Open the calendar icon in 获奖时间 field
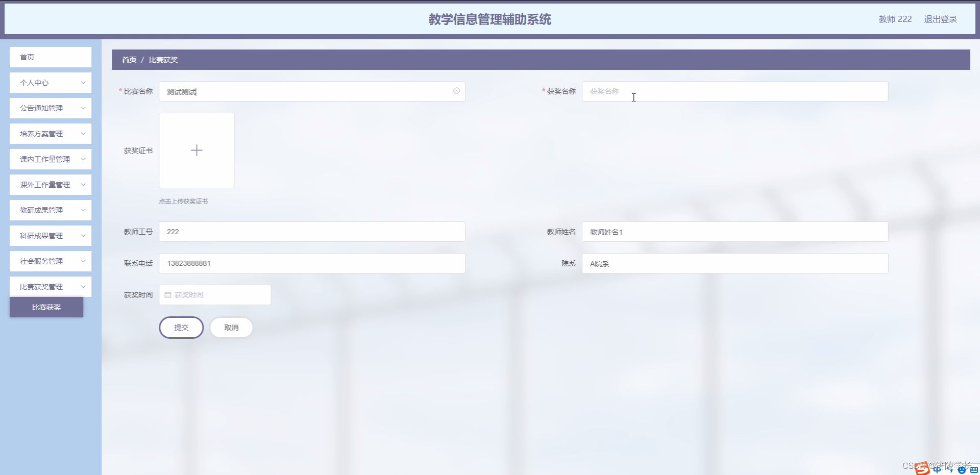The width and height of the screenshot is (980, 475). pos(168,294)
